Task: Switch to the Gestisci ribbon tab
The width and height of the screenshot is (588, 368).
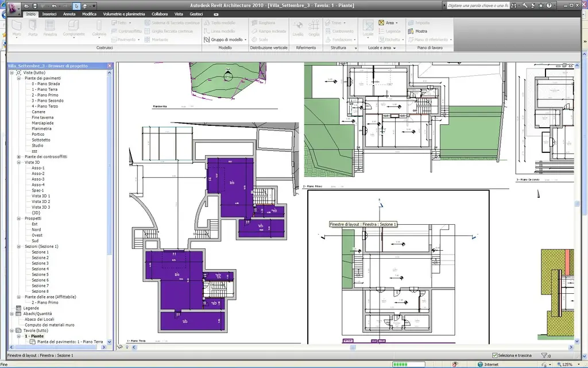Action: pyautogui.click(x=196, y=14)
